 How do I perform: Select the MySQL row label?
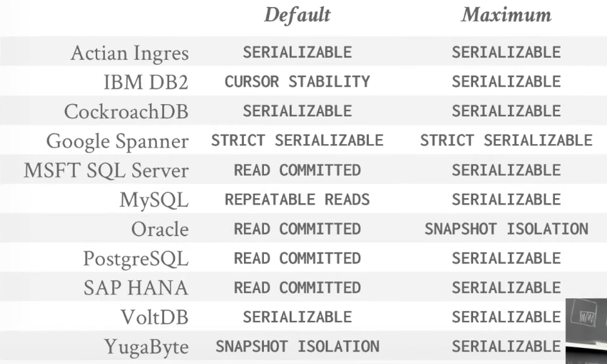[x=154, y=201]
